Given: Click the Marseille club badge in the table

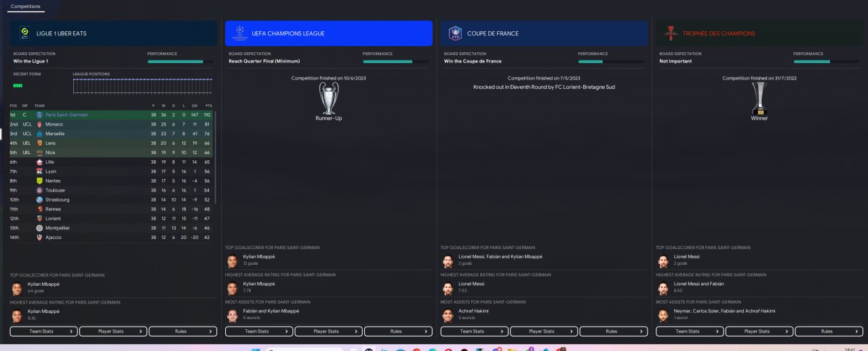Looking at the screenshot, I should [39, 134].
